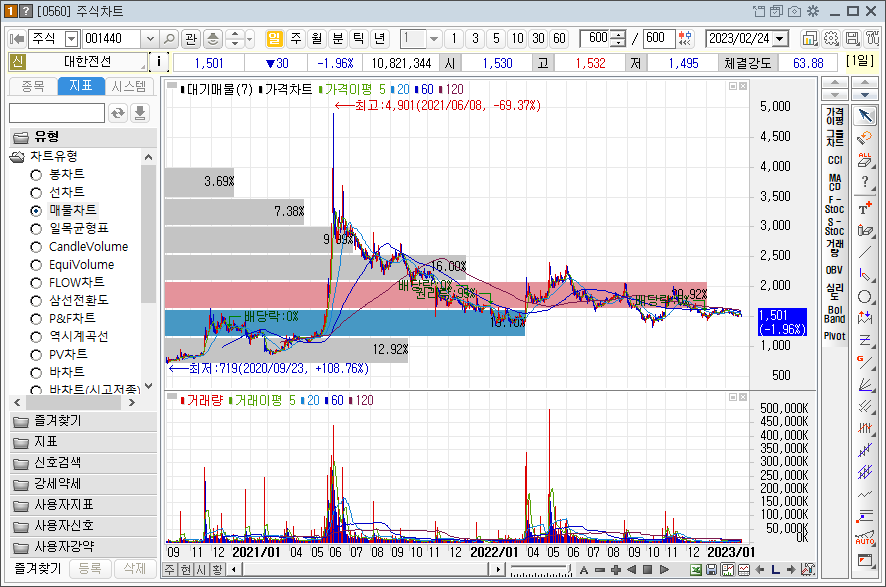Click the compare-count icon next to 600 field
Screen dimensions: 886x587
(x=685, y=38)
